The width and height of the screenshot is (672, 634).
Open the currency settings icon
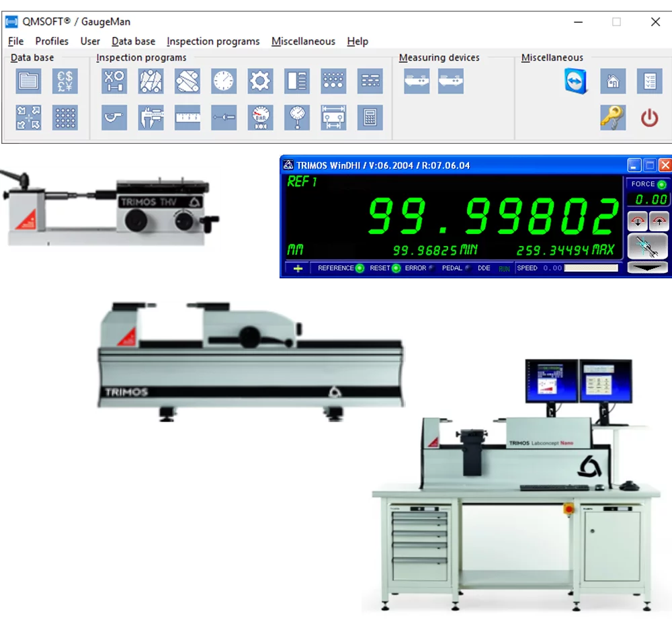(65, 81)
